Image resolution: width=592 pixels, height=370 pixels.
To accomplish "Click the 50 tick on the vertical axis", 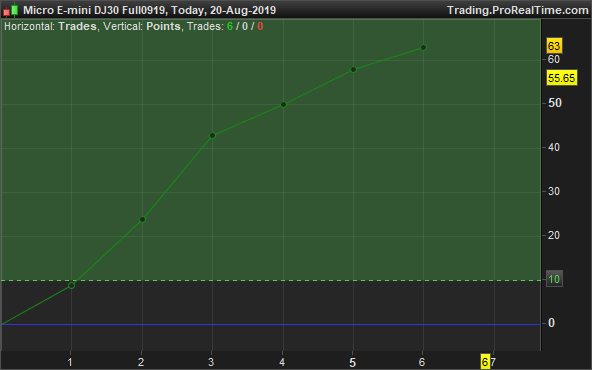I will coord(555,103).
